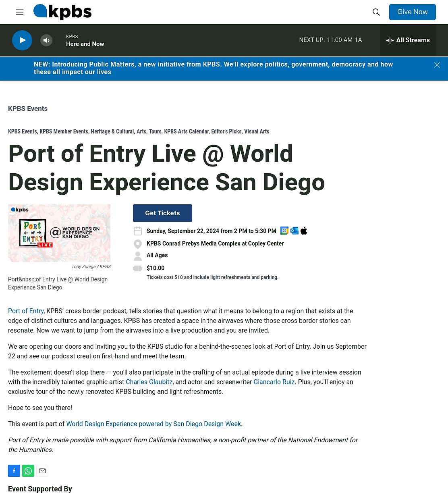Open the Visual Arts category

257,131
